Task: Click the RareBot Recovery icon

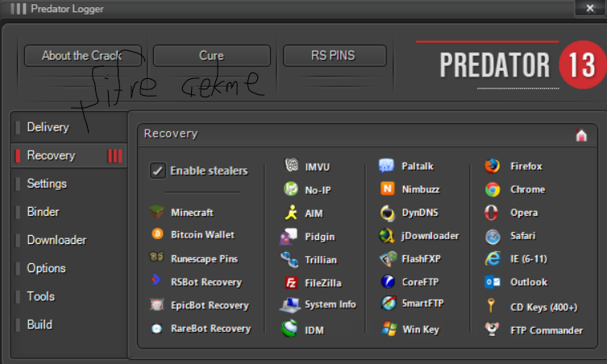Action: 156,329
